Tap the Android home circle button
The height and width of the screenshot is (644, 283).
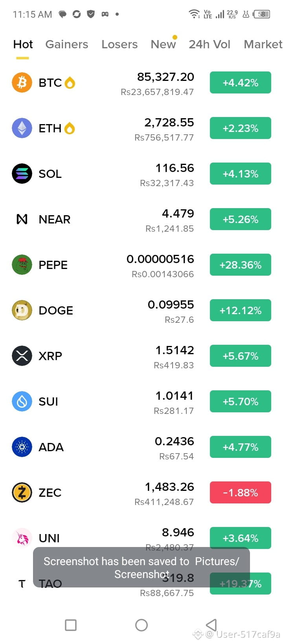coord(141,625)
